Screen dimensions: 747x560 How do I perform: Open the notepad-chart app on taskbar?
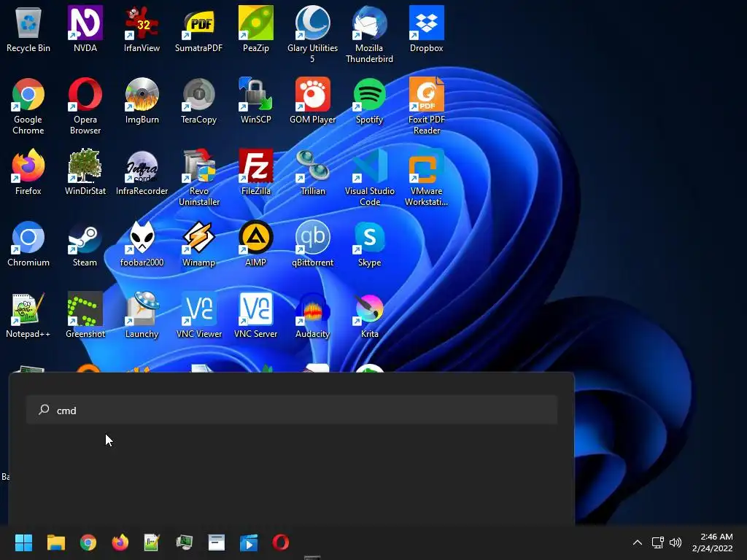(152, 542)
